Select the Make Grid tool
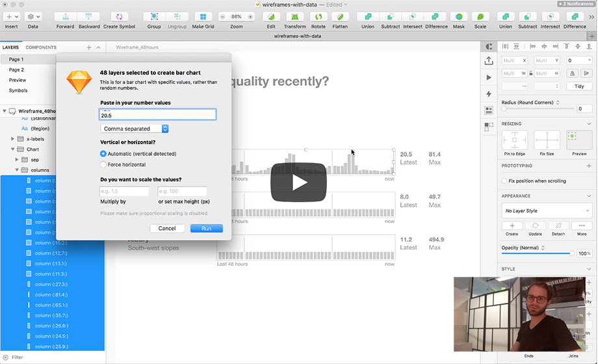Viewport: 598px width, 364px height. tap(203, 16)
